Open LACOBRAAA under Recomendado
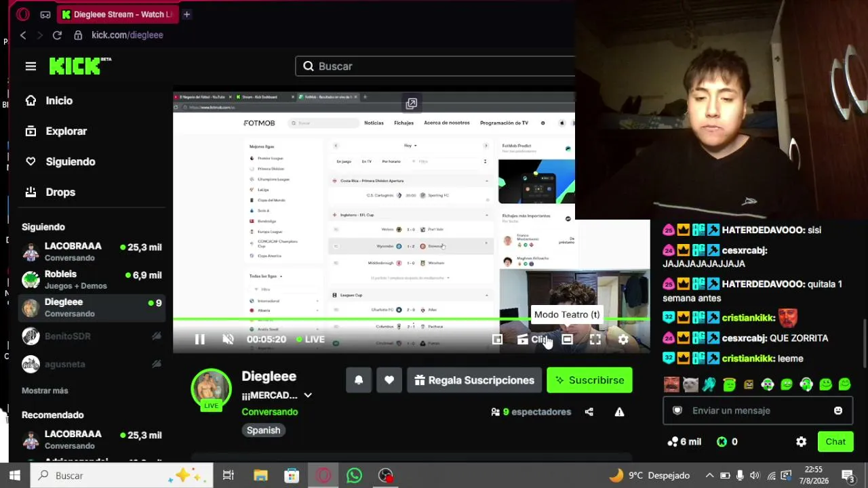 tap(92, 440)
